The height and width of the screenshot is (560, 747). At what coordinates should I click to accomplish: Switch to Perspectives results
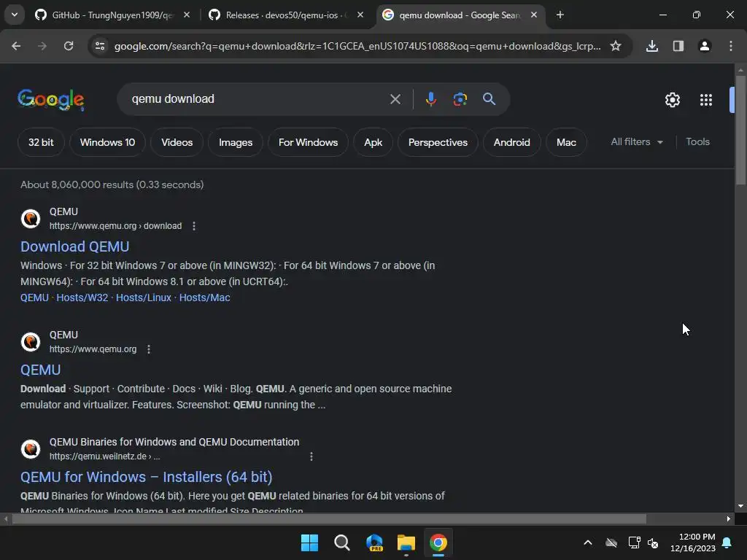pyautogui.click(x=438, y=142)
